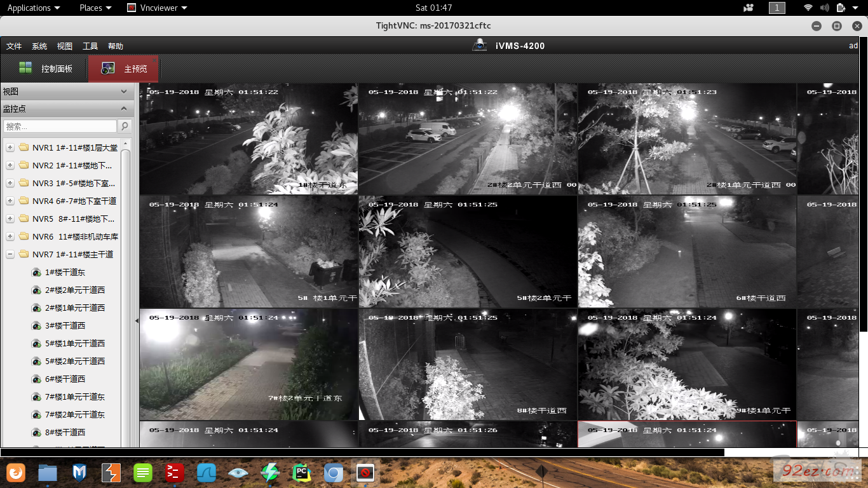Viewport: 868px width, 488px height.
Task: Select the NVR2 1#-11#楼地下 label
Action: pos(72,165)
